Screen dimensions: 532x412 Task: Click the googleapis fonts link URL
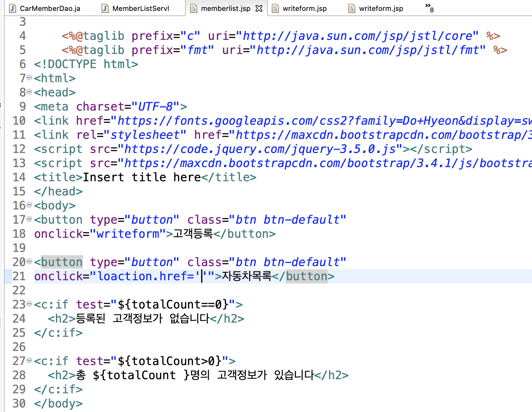tap(325, 121)
